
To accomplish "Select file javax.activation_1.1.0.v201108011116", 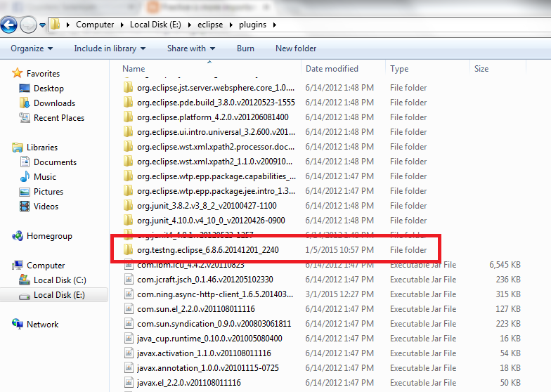I will (204, 353).
